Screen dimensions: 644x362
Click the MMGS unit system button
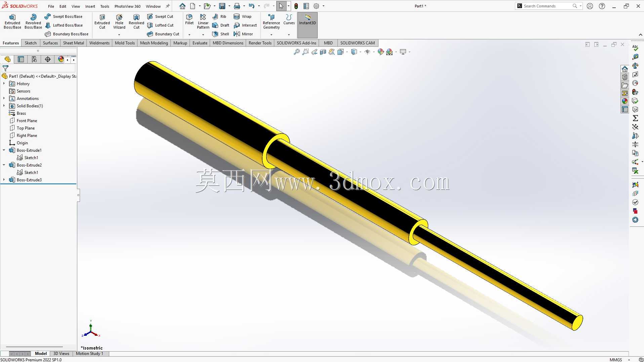(x=616, y=360)
